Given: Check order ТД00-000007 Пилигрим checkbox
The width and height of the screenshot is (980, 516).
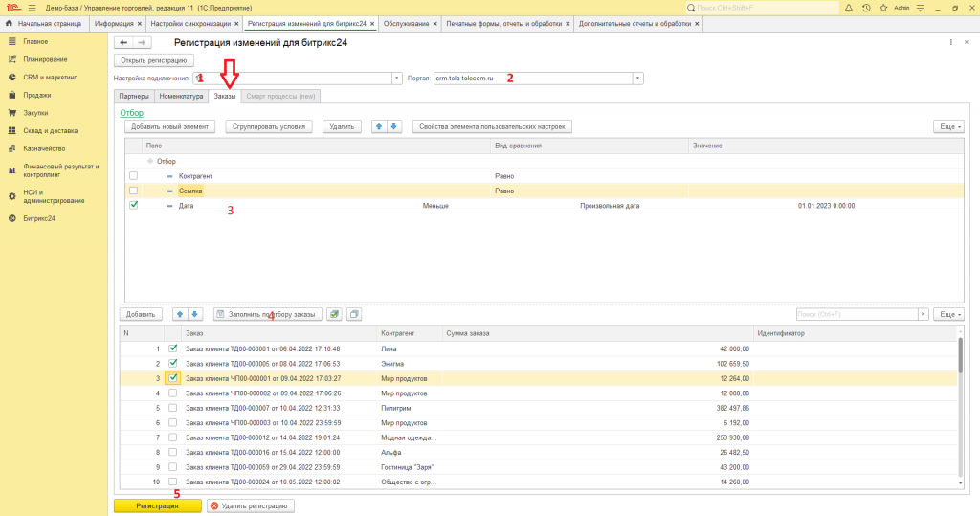Looking at the screenshot, I should 173,408.
